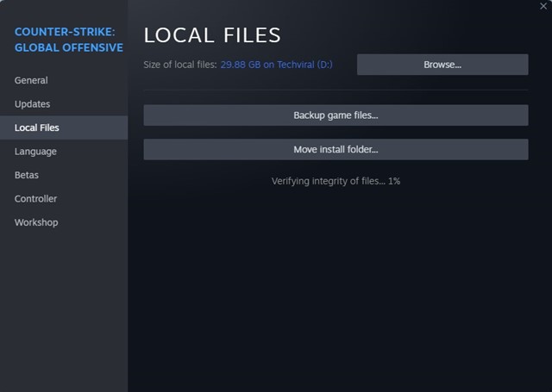Open the Controller settings section
This screenshot has width=552, height=392.
35,199
